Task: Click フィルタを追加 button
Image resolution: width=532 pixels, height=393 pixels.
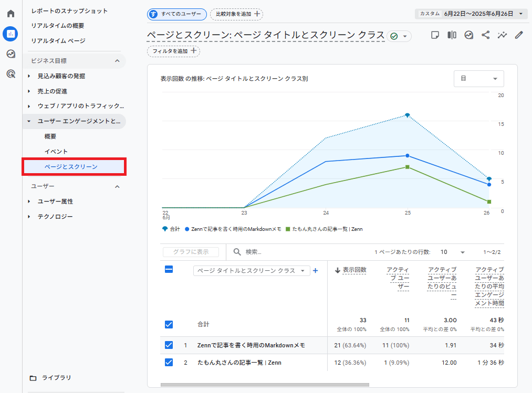Action: pyautogui.click(x=173, y=51)
